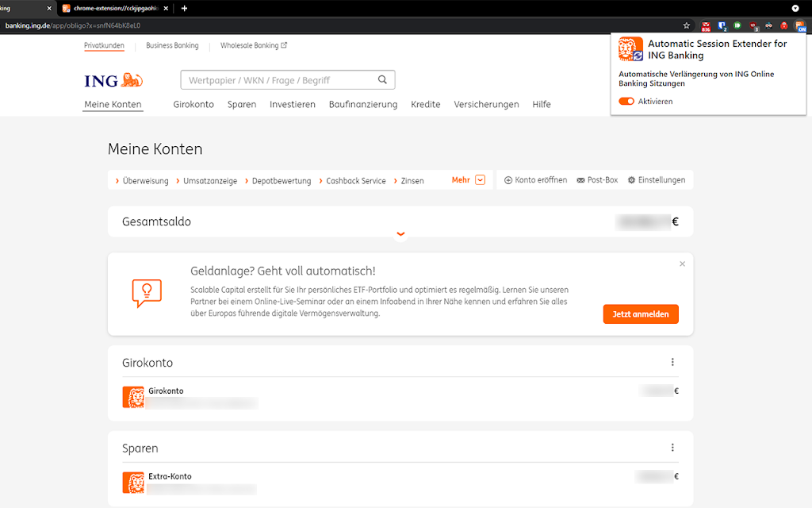Close the chrome-extension tab
812x508 pixels.
166,8
